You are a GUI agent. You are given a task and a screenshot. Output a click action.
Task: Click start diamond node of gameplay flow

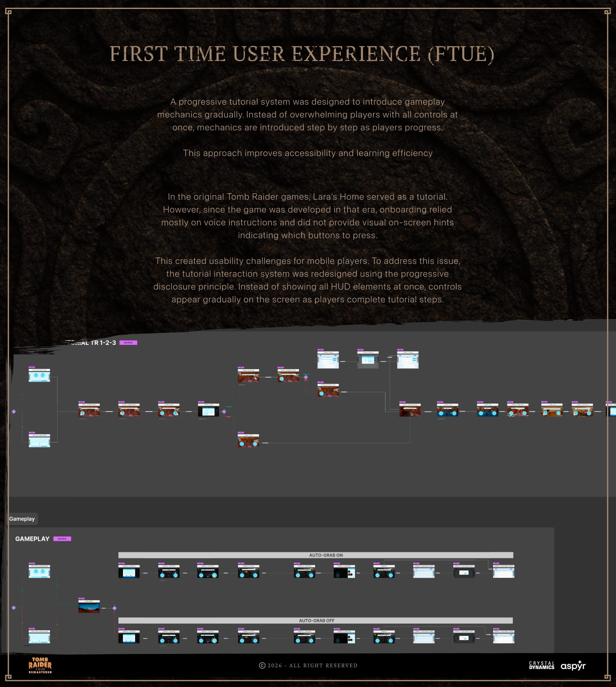14,607
